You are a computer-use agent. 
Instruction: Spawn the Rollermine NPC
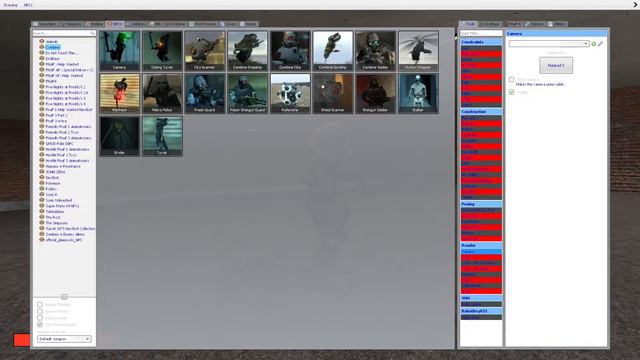pyautogui.click(x=290, y=93)
